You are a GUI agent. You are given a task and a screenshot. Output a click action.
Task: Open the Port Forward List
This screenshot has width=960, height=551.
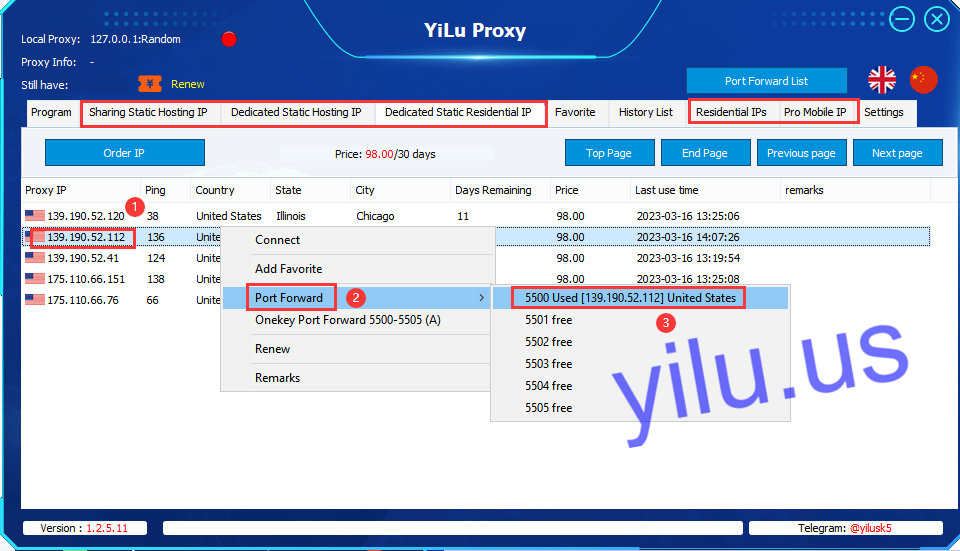(x=767, y=81)
